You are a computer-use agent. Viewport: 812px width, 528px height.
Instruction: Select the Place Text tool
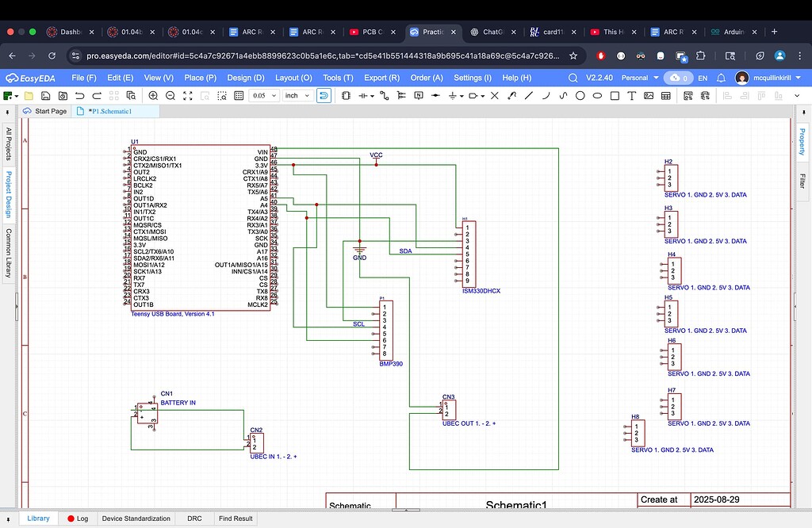[x=631, y=95]
